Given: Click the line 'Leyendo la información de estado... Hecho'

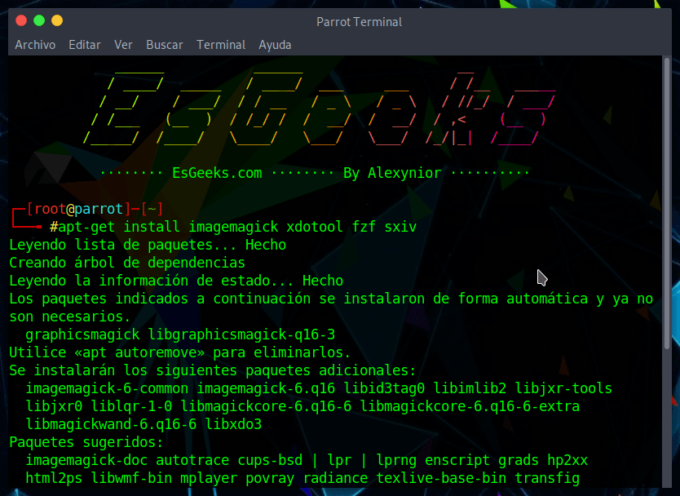Looking at the screenshot, I should pyautogui.click(x=176, y=281).
